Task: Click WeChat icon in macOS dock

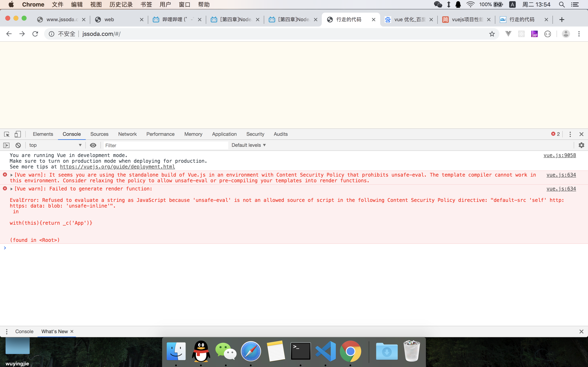Action: 226,351
